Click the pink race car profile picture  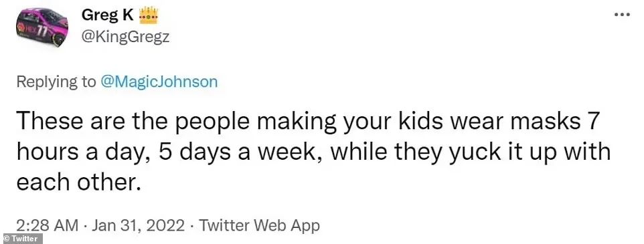tap(42, 28)
